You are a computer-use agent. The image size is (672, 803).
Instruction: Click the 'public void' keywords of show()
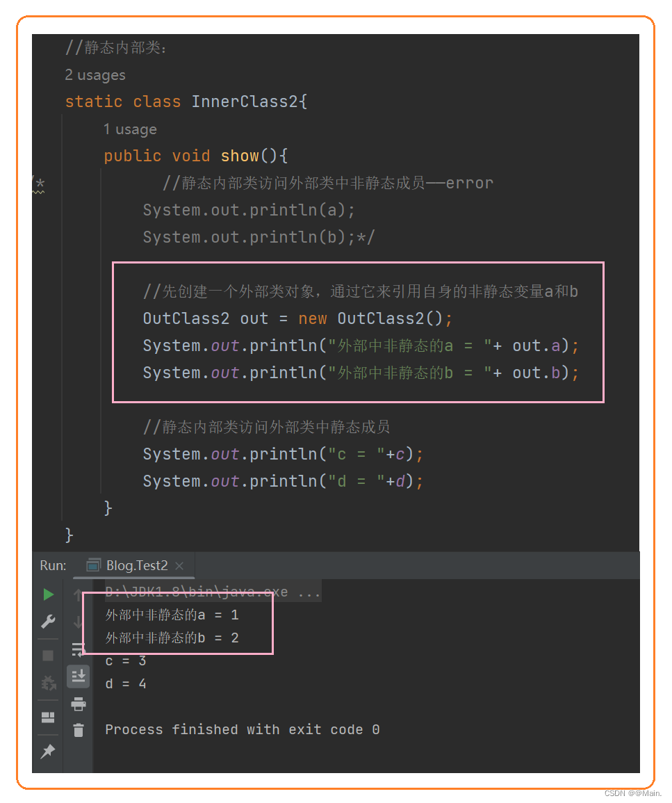(156, 156)
